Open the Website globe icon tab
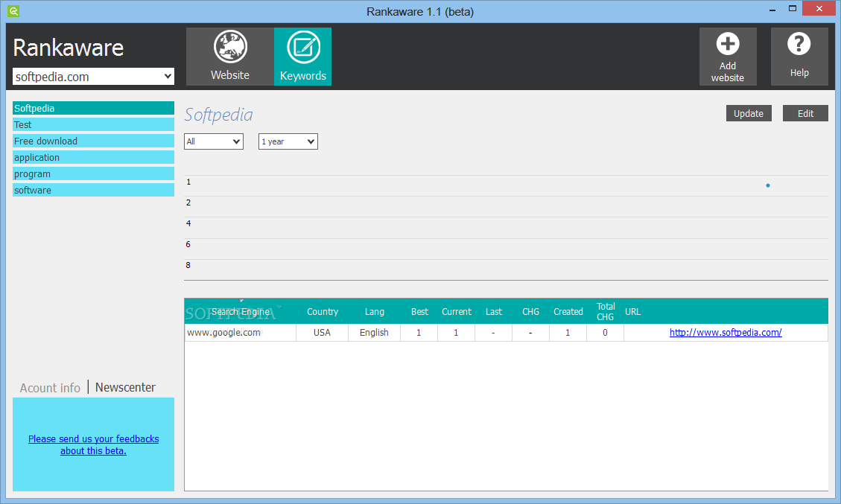The height and width of the screenshot is (504, 841). [x=230, y=57]
